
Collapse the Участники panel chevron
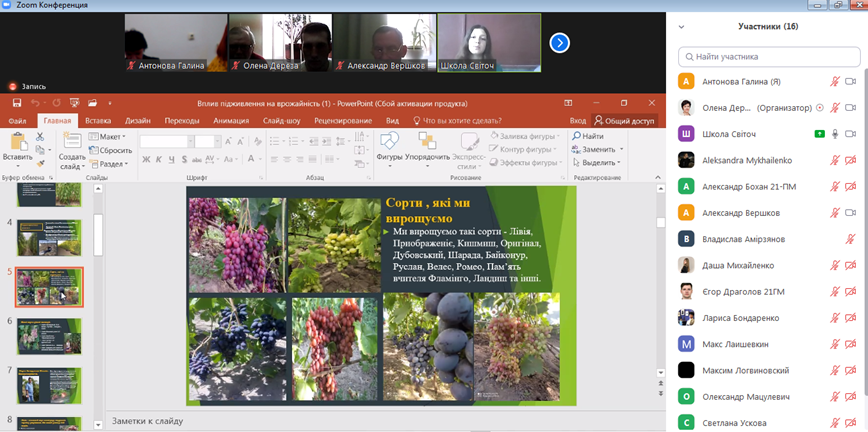[x=682, y=27]
